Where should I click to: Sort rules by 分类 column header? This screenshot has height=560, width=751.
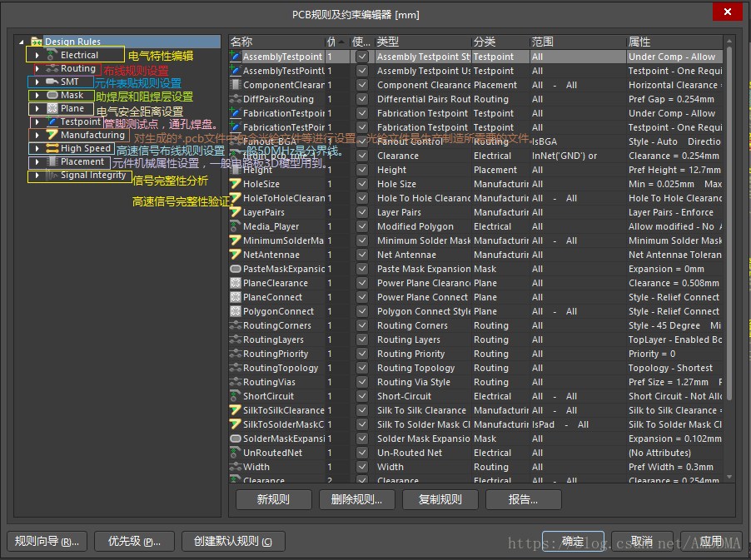[x=500, y=42]
